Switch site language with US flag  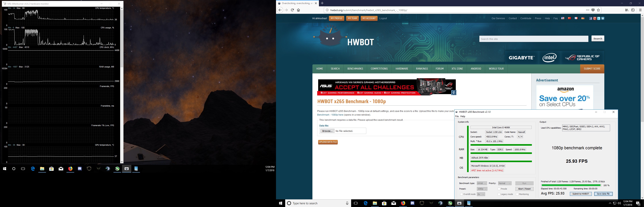pyautogui.click(x=563, y=18)
